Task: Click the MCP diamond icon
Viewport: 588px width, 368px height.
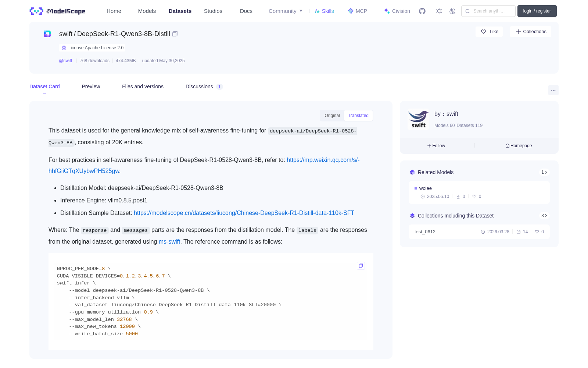Action: point(351,11)
